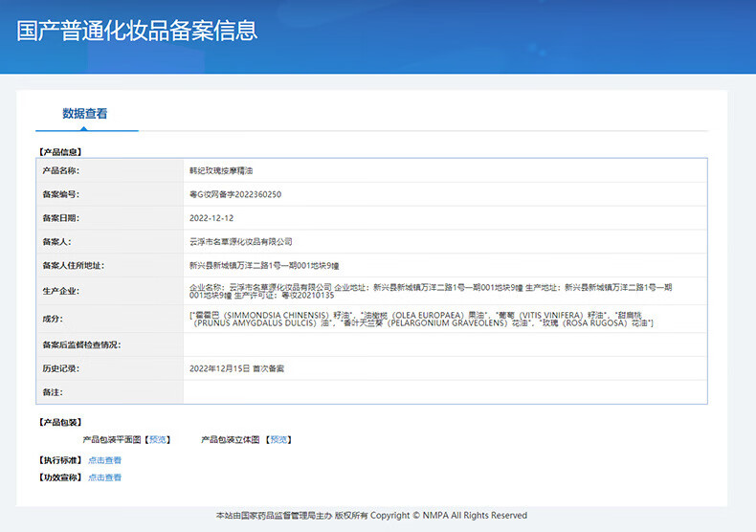This screenshot has height=532, width=756.
Task: Open 预览 link for 产品包装立体图
Action: point(278,439)
